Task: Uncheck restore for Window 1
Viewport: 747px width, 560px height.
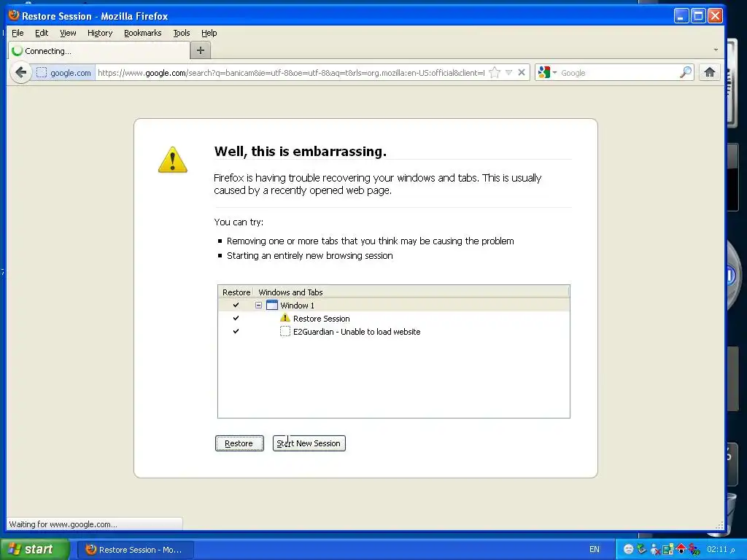Action: 236,306
